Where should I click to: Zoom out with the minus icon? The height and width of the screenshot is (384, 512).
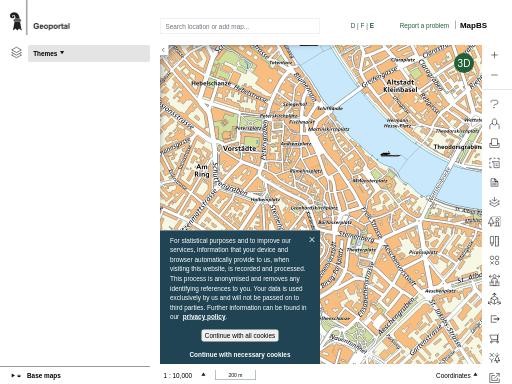(x=494, y=75)
